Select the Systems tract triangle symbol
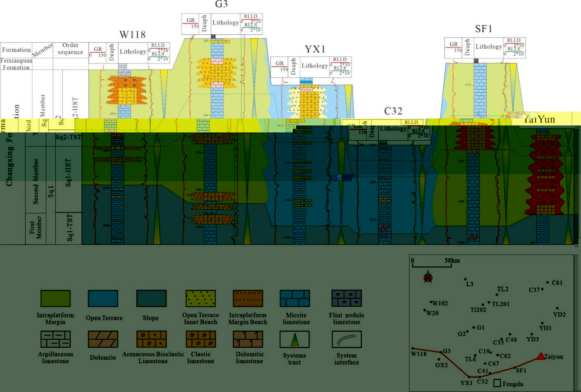This screenshot has height=392, width=581. click(x=294, y=339)
